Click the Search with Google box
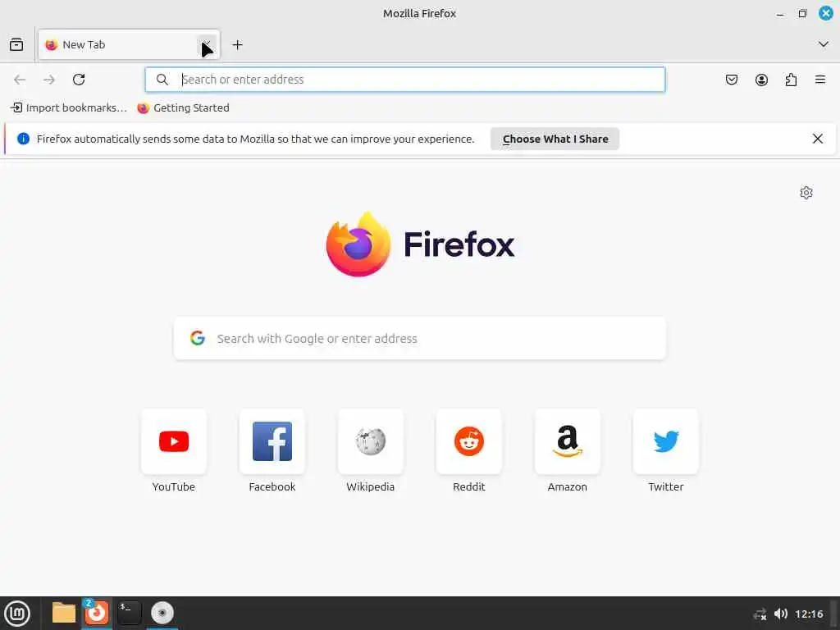Viewport: 840px width, 630px height. pos(420,339)
